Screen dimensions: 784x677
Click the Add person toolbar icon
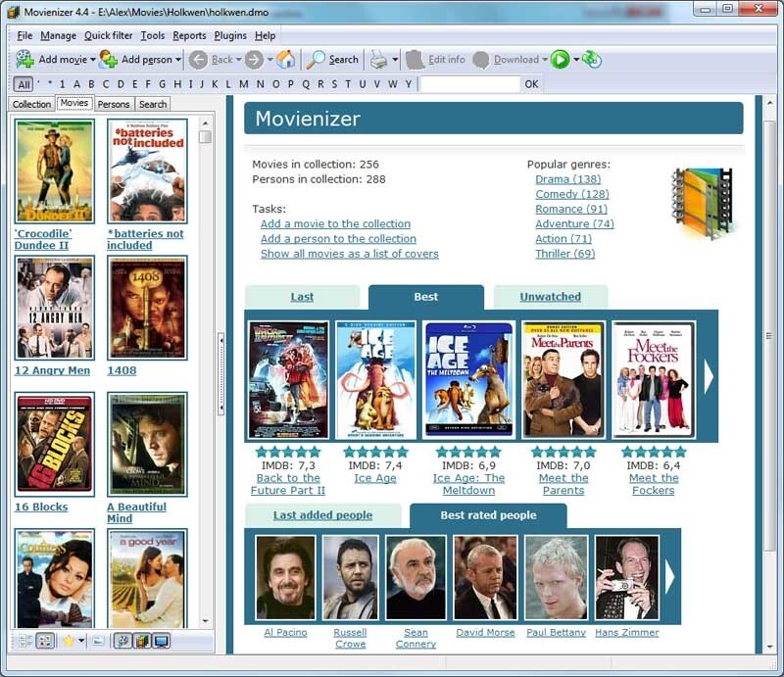pyautogui.click(x=108, y=59)
